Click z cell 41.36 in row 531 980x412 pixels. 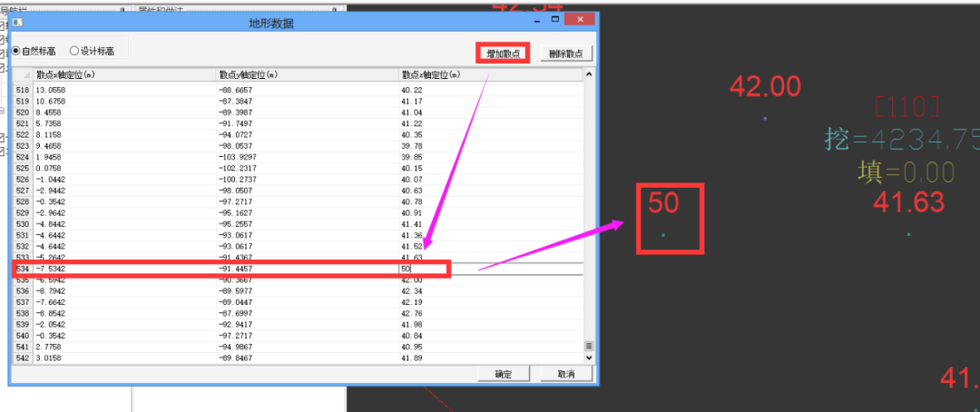point(491,235)
